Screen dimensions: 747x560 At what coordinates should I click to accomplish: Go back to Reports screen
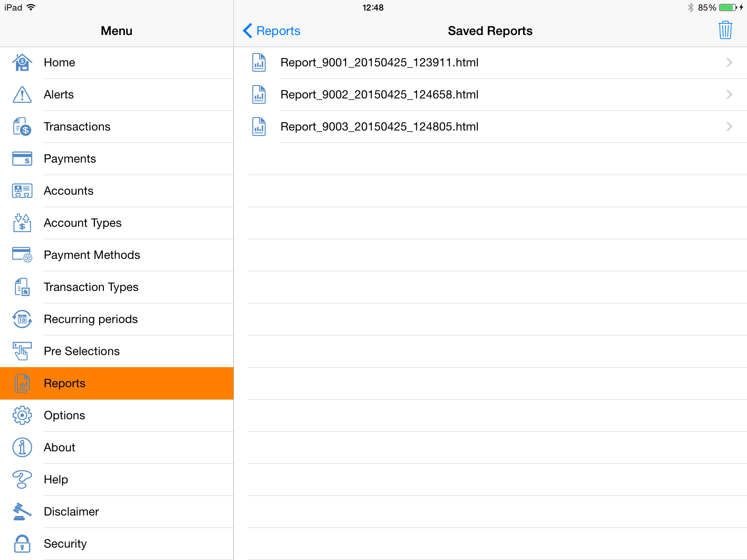tap(272, 31)
